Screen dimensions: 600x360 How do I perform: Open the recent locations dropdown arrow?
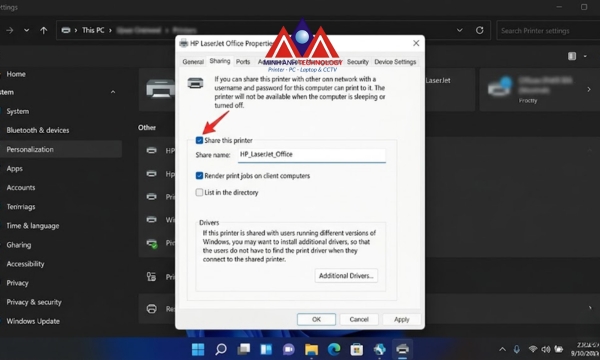[26, 30]
